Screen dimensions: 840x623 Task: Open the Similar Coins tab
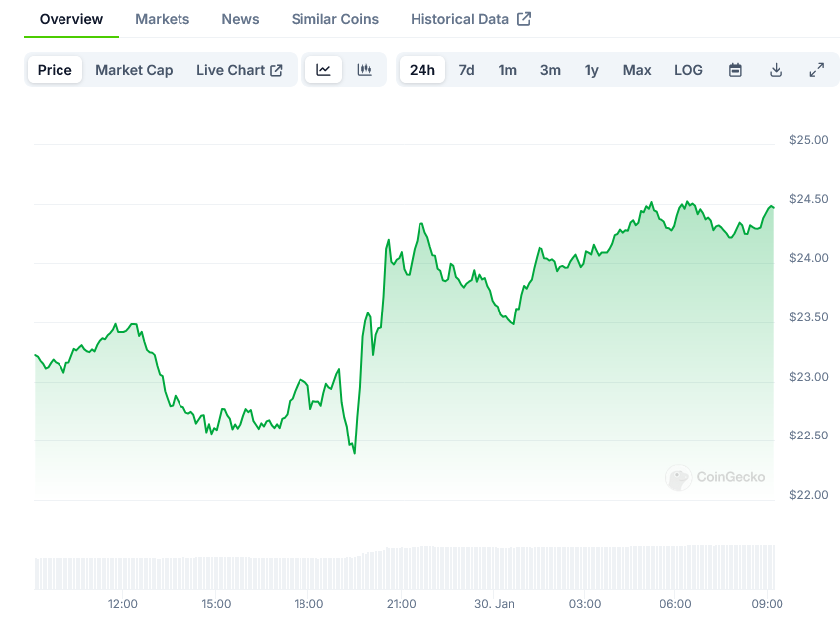(334, 19)
